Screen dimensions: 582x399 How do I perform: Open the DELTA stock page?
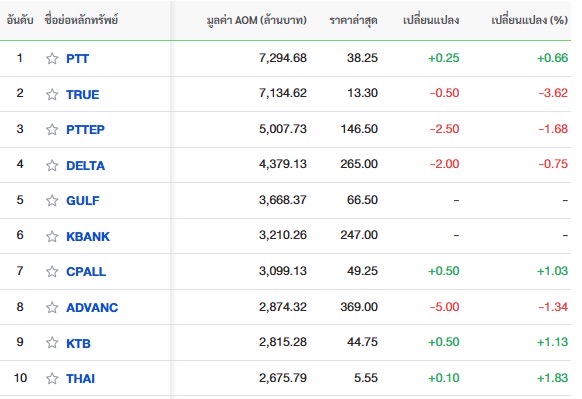(x=86, y=166)
